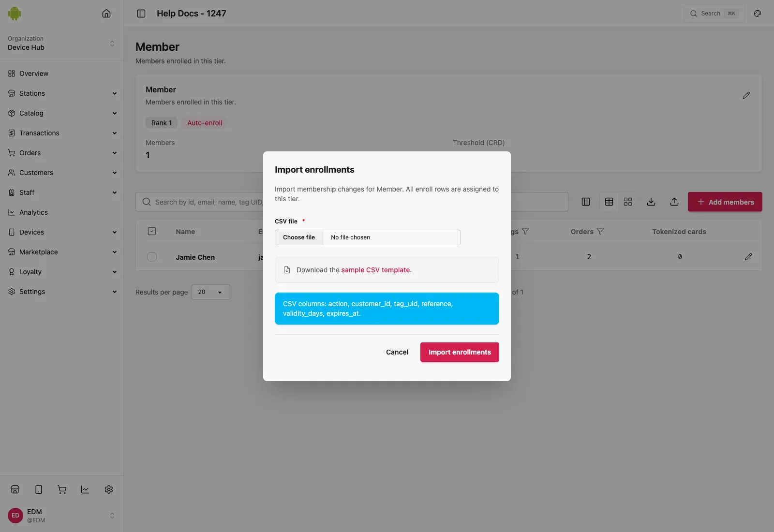Viewport: 774px width, 532px height.
Task: Open the column visibility icon
Action: [586, 202]
